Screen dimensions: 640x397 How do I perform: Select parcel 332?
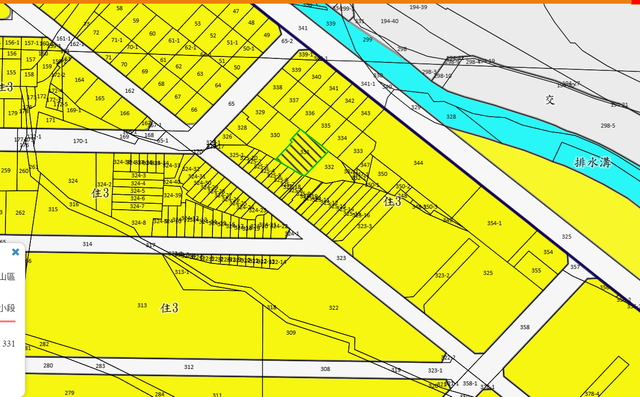pos(329,167)
